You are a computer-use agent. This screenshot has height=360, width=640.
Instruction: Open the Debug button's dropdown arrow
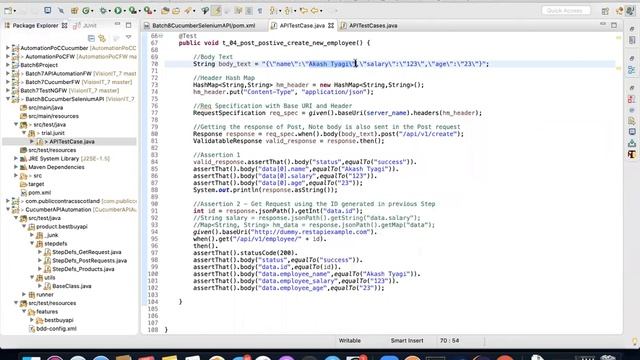[109, 11]
